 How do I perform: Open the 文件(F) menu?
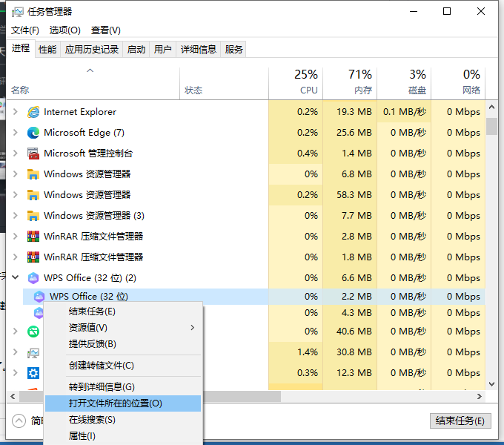pos(25,30)
